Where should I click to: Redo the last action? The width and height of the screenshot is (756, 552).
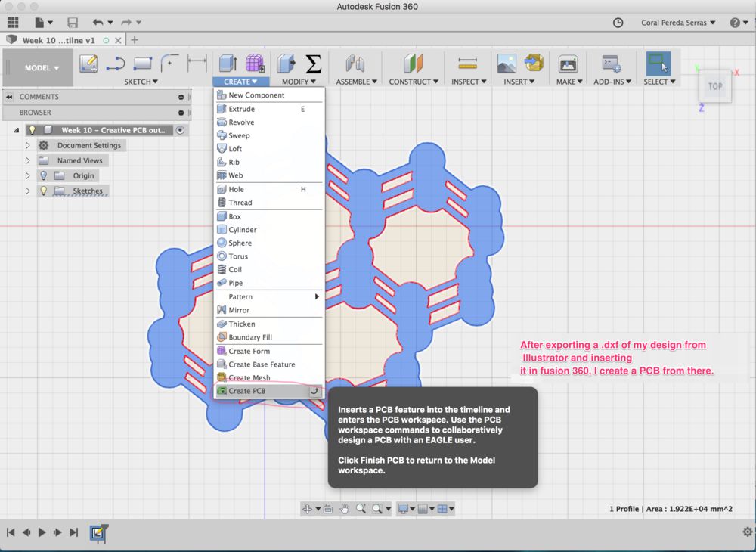coord(126,22)
